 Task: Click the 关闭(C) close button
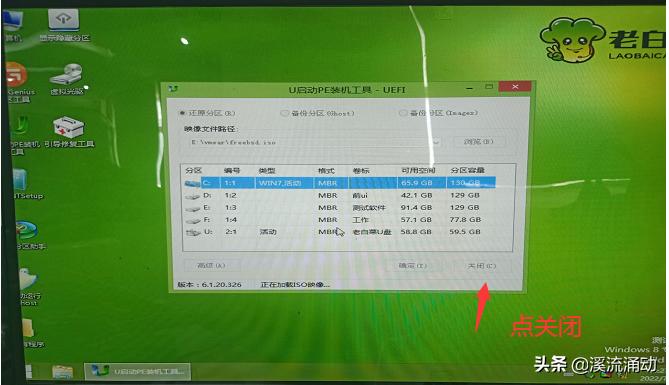[482, 266]
